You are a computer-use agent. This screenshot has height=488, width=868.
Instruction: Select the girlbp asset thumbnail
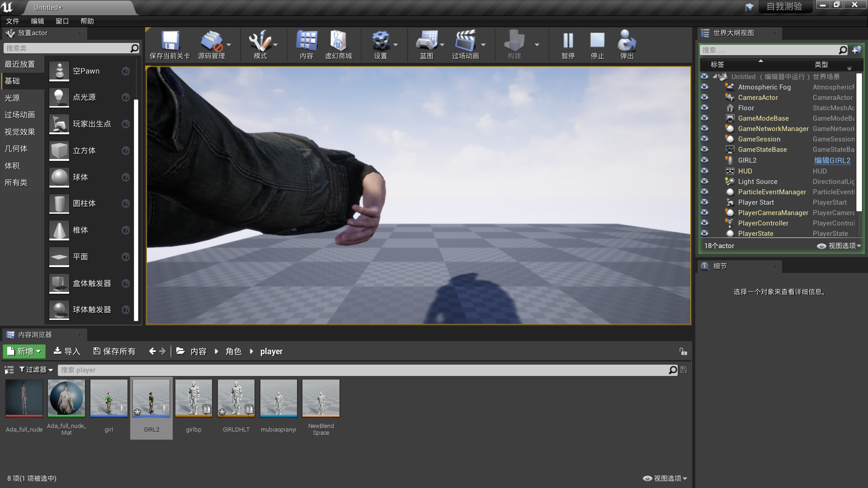pyautogui.click(x=193, y=398)
